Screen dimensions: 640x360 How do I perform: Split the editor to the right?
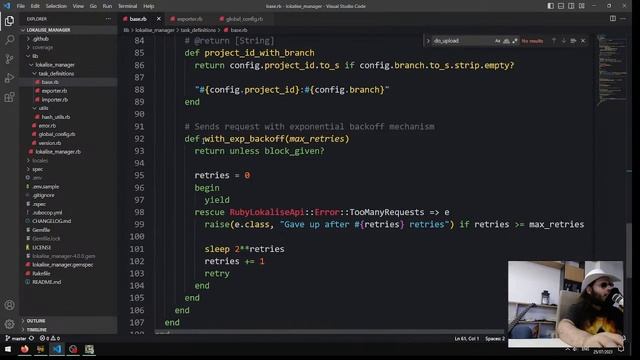(x=613, y=18)
